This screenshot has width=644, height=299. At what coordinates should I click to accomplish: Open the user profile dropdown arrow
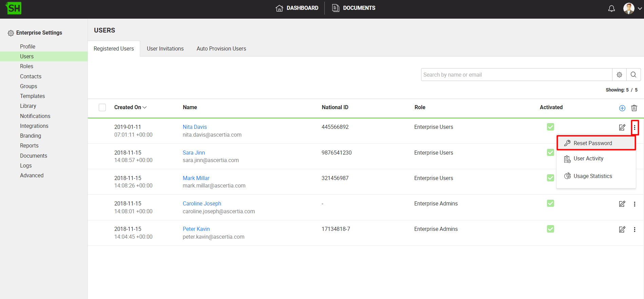click(x=640, y=8)
